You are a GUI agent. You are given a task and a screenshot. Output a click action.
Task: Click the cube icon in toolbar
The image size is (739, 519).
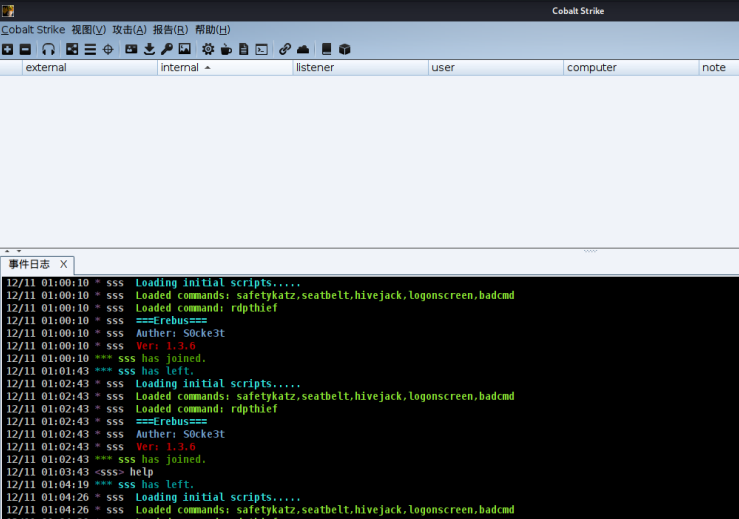pos(344,49)
